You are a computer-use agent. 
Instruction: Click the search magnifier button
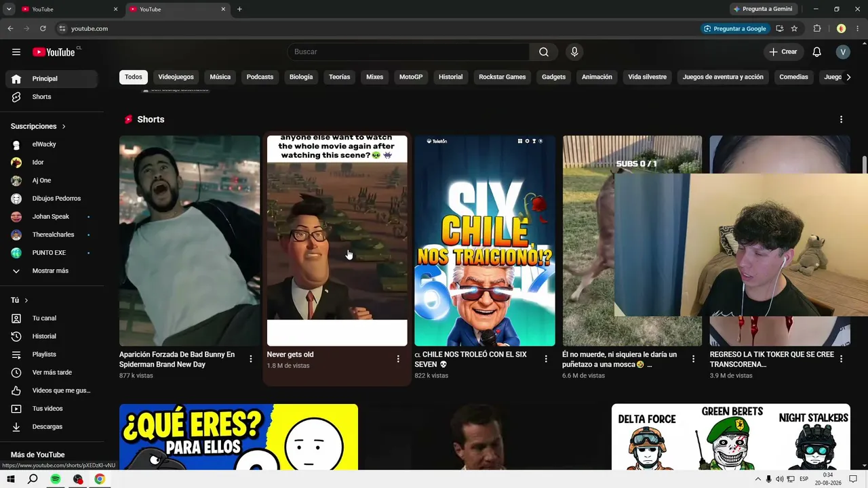coord(544,52)
